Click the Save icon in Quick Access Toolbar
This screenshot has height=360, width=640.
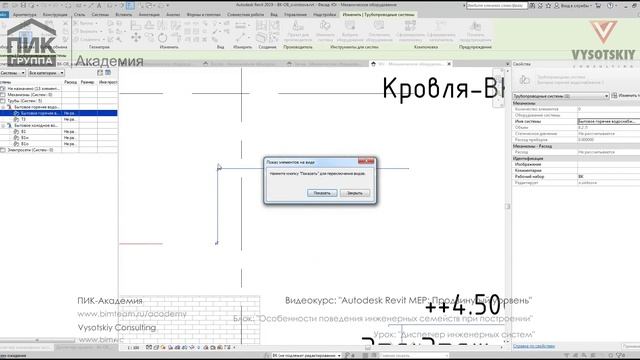(x=23, y=6)
